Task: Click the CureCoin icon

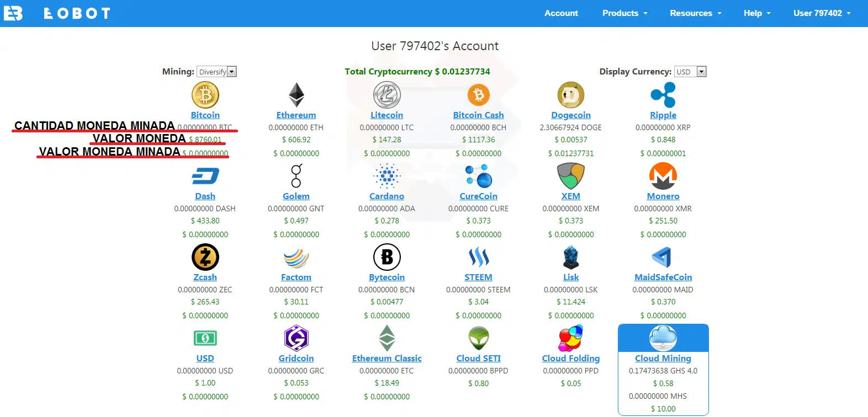Action: pos(479,176)
